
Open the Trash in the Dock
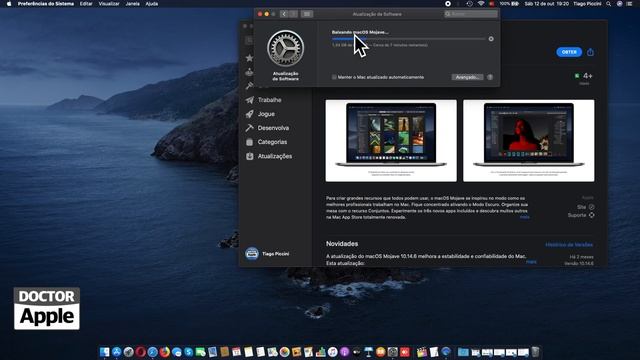coord(535,352)
